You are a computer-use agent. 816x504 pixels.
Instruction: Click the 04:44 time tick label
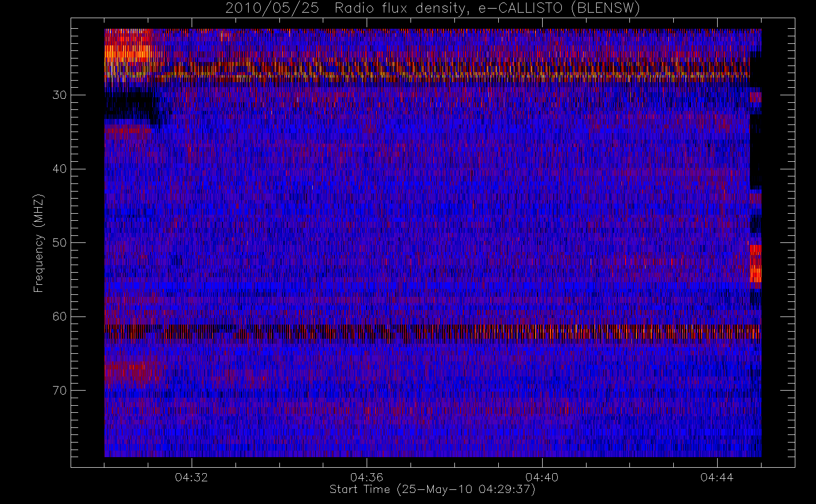coord(717,477)
